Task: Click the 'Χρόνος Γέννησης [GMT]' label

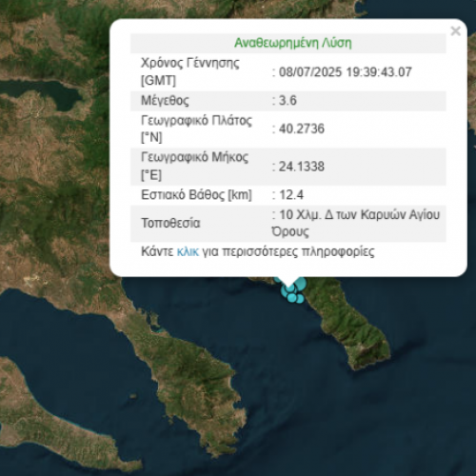Action: (190, 71)
